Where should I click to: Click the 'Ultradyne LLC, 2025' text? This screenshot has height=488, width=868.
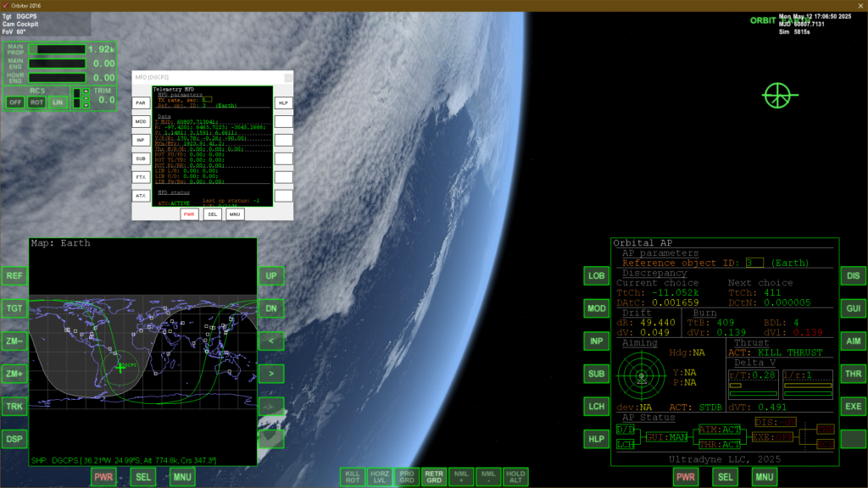coord(724,459)
